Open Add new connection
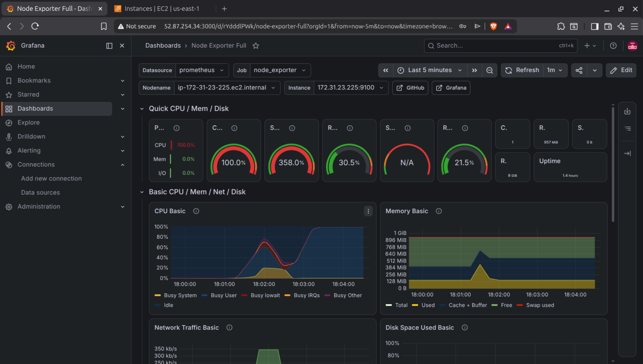Image resolution: width=643 pixels, height=364 pixels. coord(51,178)
